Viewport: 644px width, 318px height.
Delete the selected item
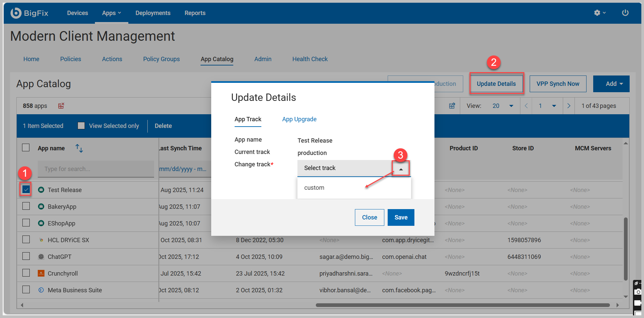(x=163, y=126)
